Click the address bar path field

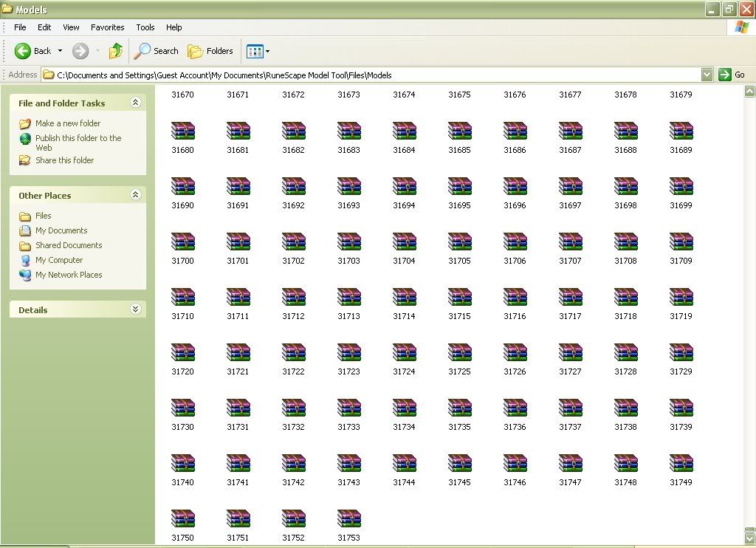(x=369, y=75)
